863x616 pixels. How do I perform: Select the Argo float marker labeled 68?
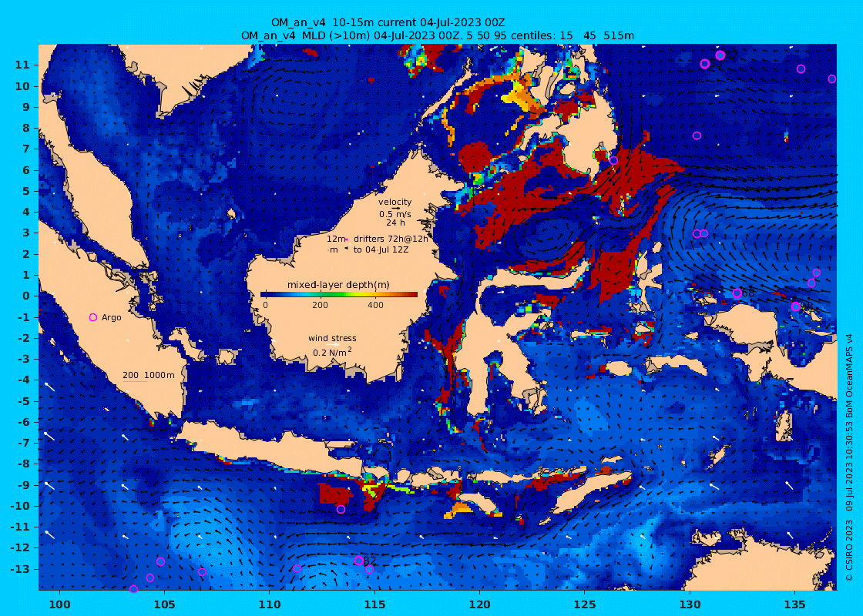(737, 293)
